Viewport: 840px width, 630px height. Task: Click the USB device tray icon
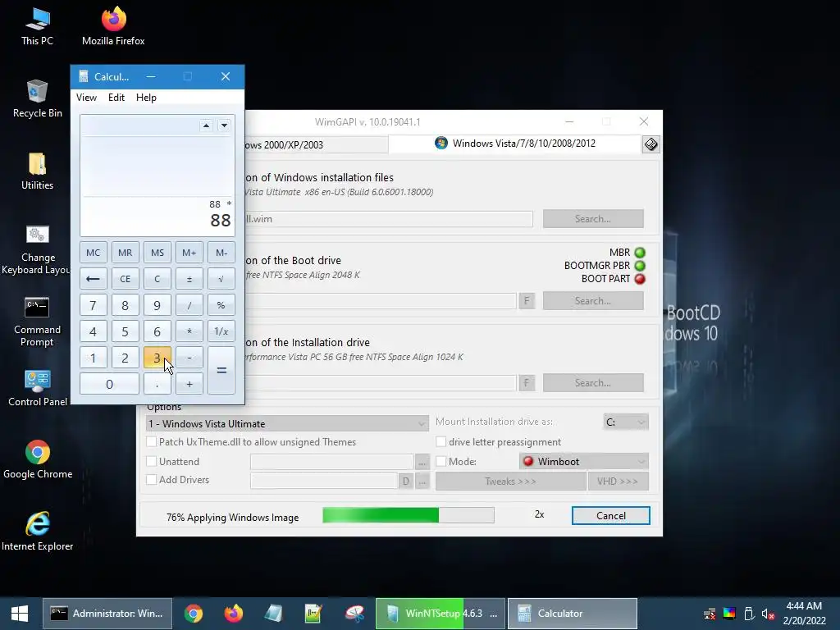coord(749,614)
